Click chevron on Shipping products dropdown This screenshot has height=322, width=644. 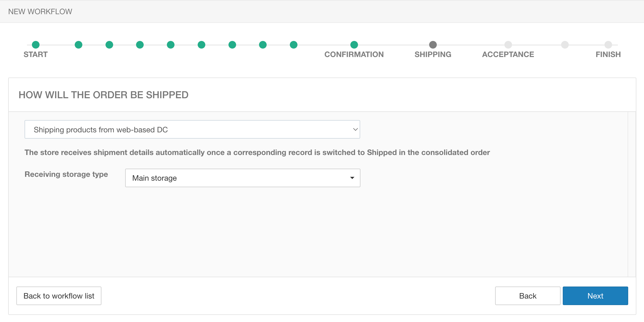(x=355, y=129)
